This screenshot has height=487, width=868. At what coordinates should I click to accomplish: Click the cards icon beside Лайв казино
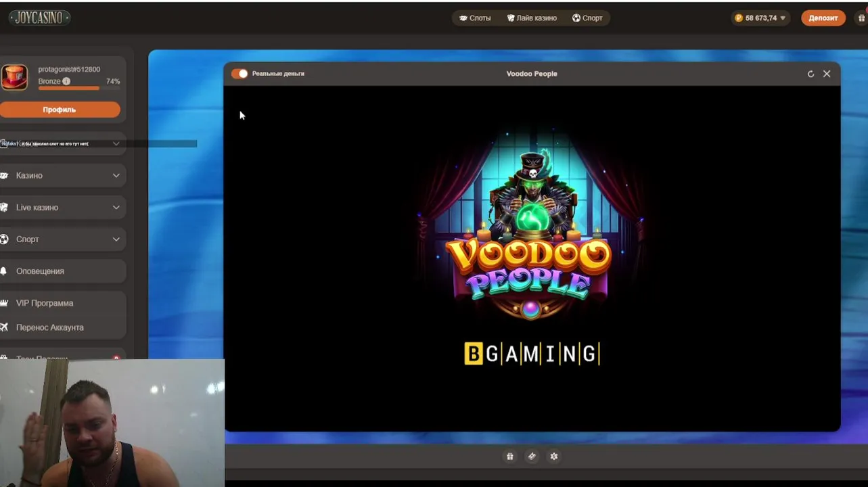[x=511, y=18]
